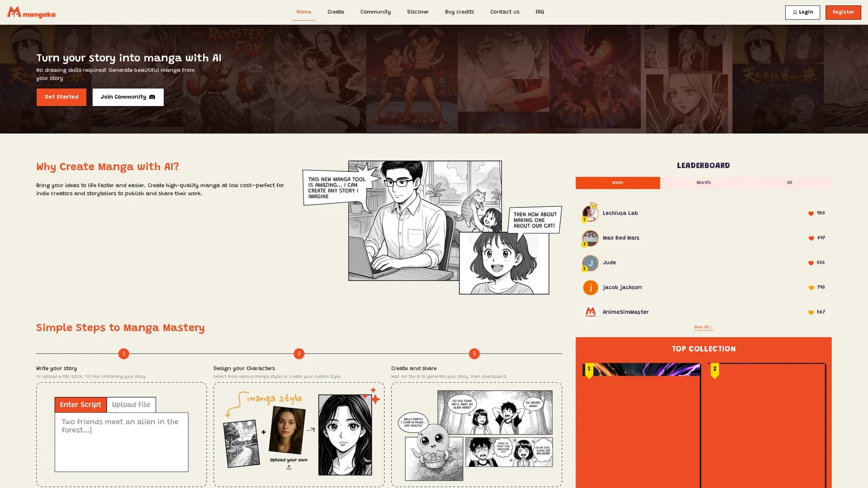The width and height of the screenshot is (868, 488).
Task: Click the Simple Steps to Manga Mastery heading
Action: [120, 328]
